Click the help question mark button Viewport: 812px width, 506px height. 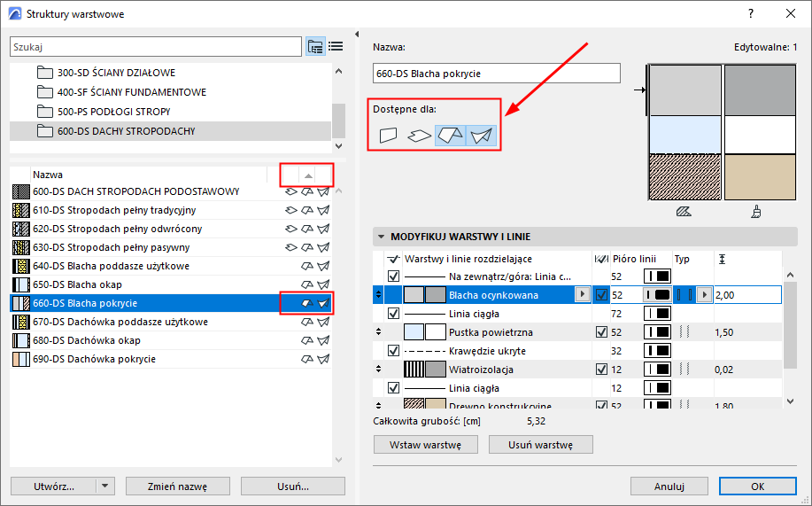[750, 14]
